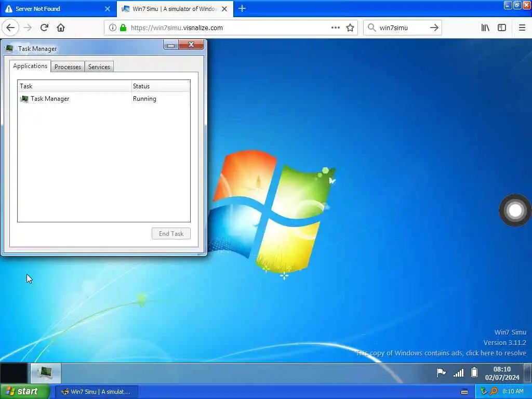Open the page actions three-dot menu
532x399 pixels.
tap(336, 28)
